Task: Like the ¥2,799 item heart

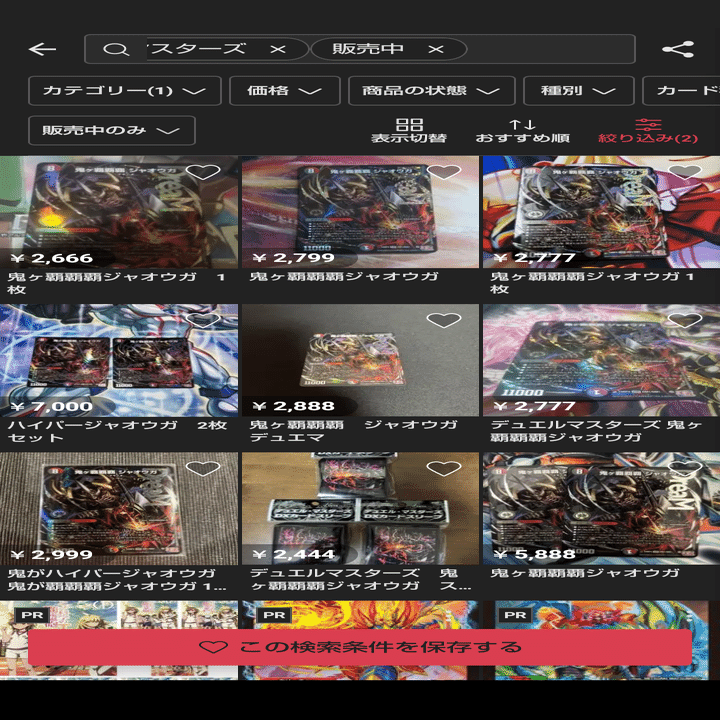Action: pyautogui.click(x=444, y=172)
